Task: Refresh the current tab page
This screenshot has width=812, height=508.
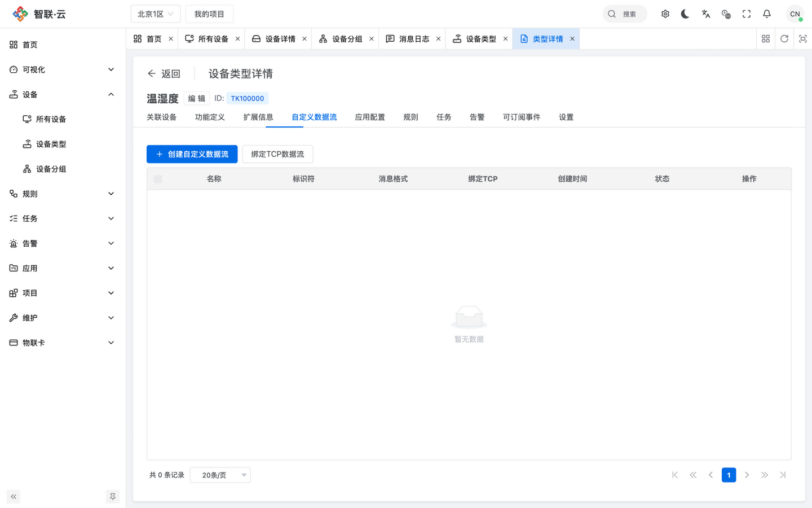Action: (784, 39)
